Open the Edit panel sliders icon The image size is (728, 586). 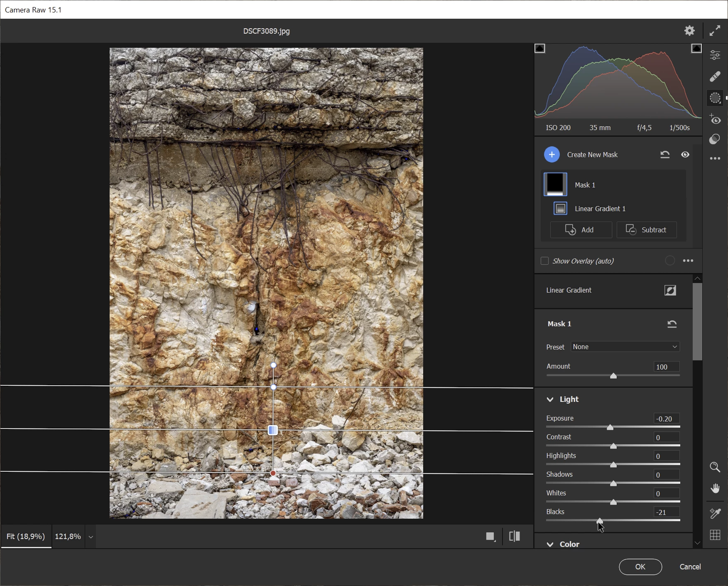[x=715, y=55]
